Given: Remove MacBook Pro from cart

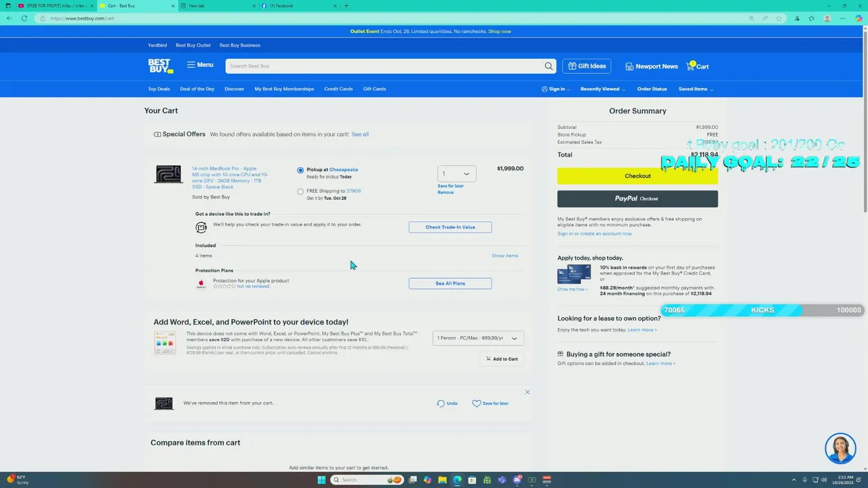Looking at the screenshot, I should coord(446,192).
